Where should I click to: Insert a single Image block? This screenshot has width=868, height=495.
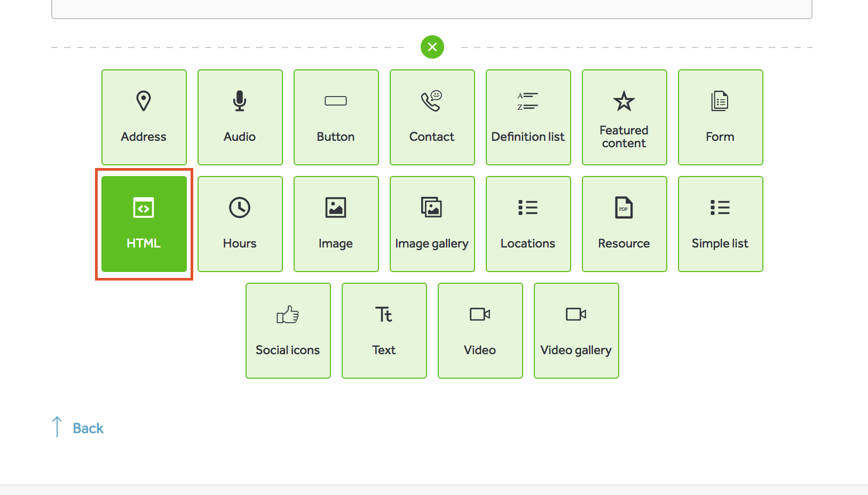pyautogui.click(x=336, y=224)
